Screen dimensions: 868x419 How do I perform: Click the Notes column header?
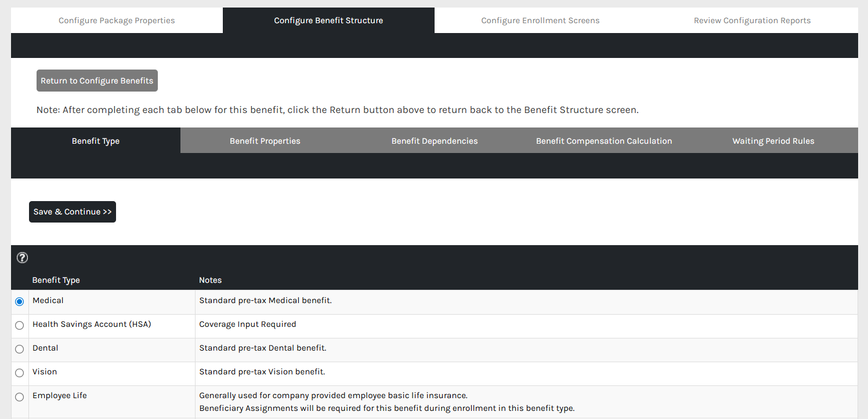pos(211,280)
